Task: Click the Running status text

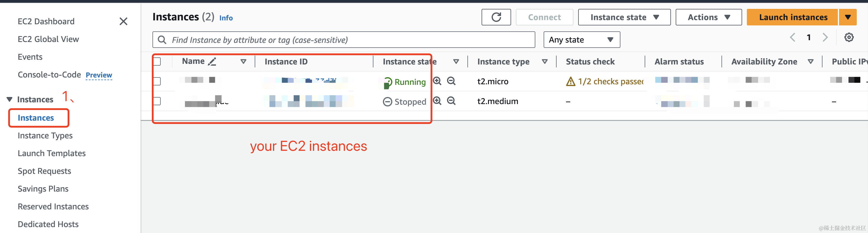Action: [x=410, y=82]
